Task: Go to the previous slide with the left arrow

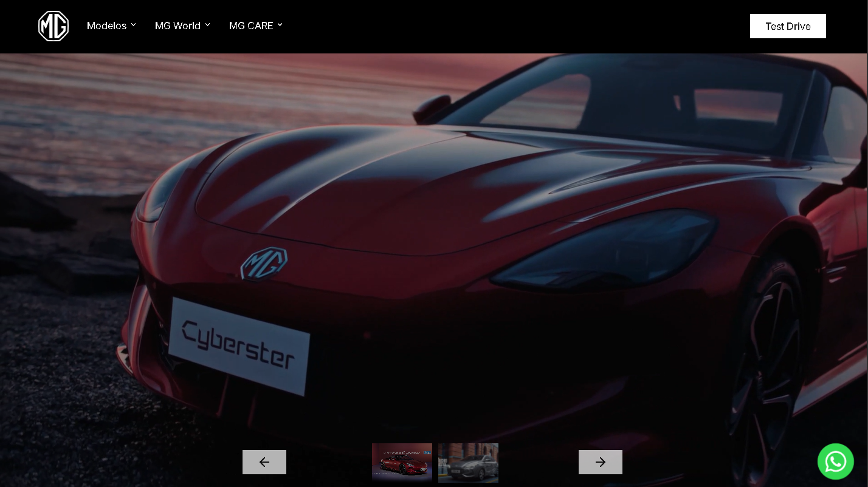Action: tap(264, 462)
